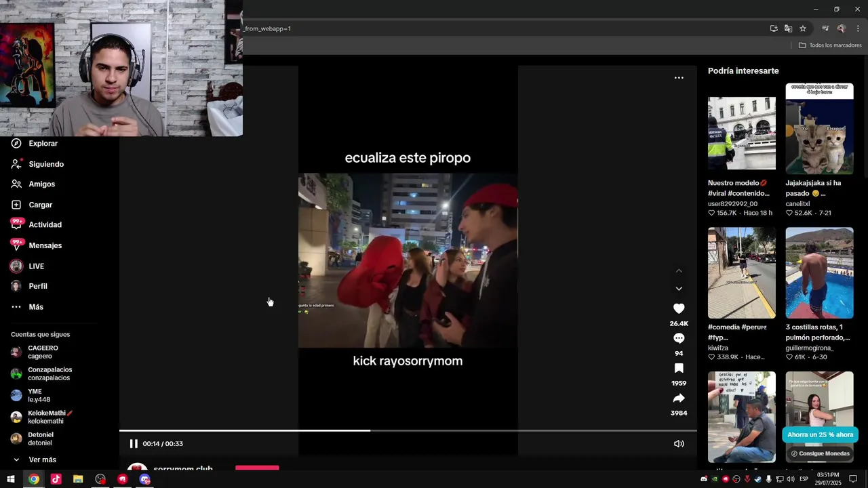Open Nuestro modelo viral video thumbnail
Screen dimensions: 868x488
click(742, 133)
